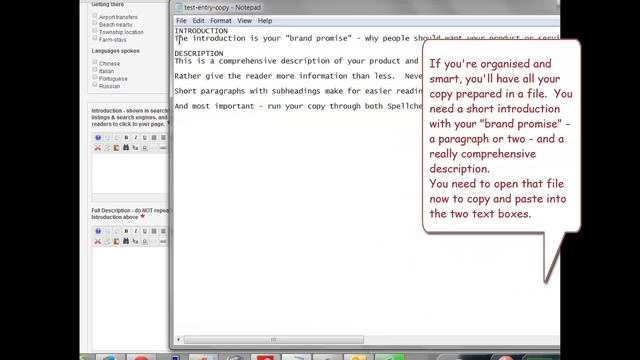640x360 pixels.
Task: Click the undo icon in Full Description editor toolbar
Action: tap(107, 231)
